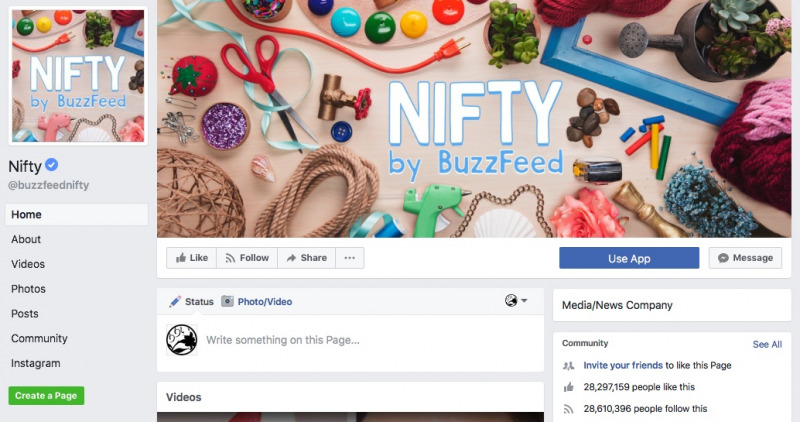Click the user avatar beside the post box

pyautogui.click(x=182, y=340)
